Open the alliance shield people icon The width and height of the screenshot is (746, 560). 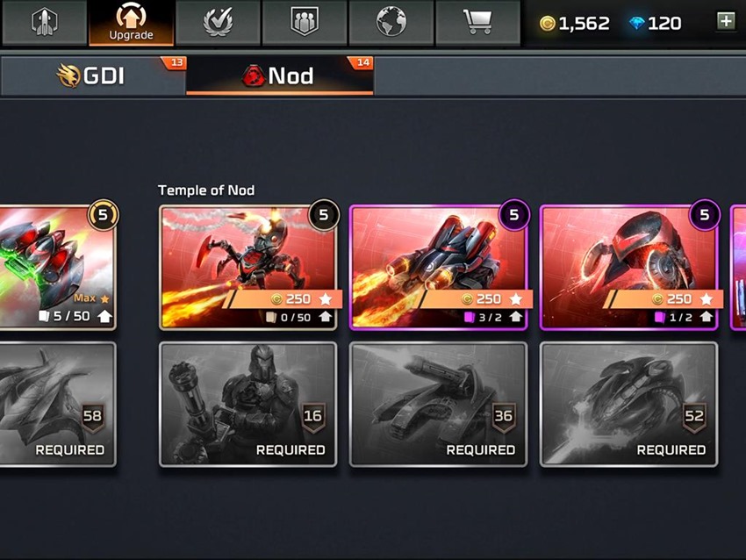point(305,22)
